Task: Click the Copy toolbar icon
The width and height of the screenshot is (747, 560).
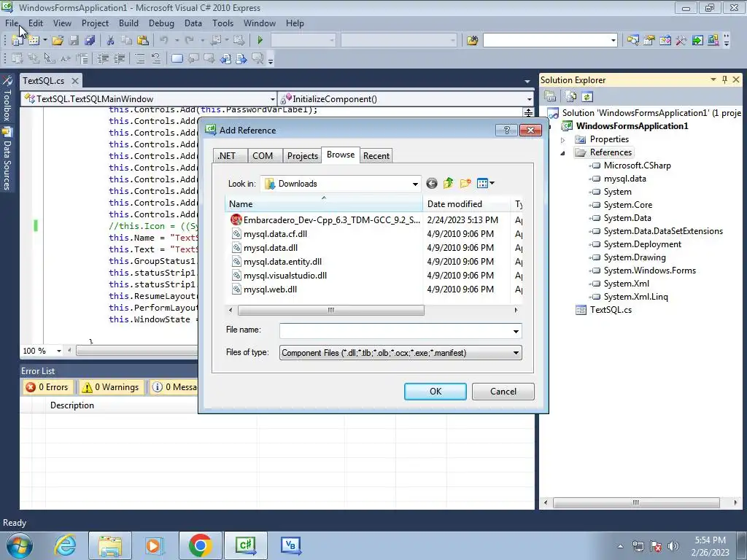Action: tap(126, 41)
